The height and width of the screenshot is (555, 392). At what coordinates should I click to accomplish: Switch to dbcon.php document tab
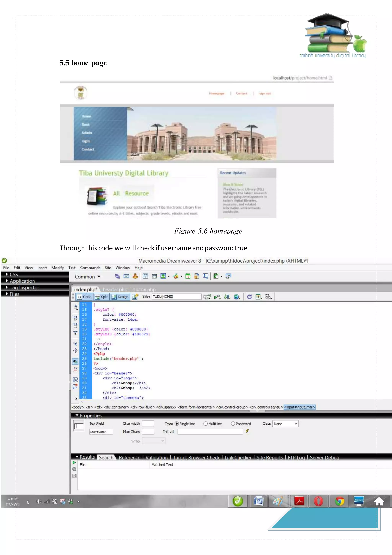pyautogui.click(x=144, y=289)
